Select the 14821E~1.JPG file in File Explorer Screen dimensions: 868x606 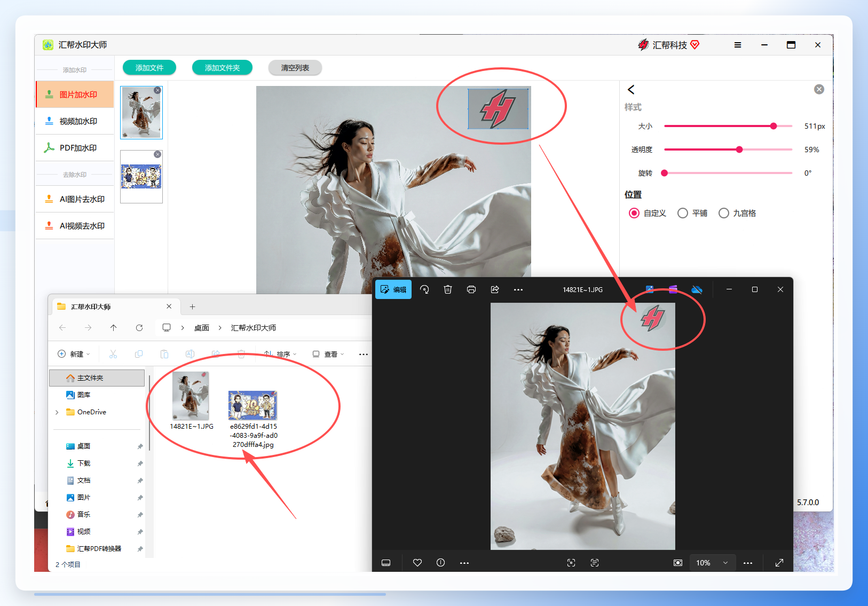[x=191, y=401]
